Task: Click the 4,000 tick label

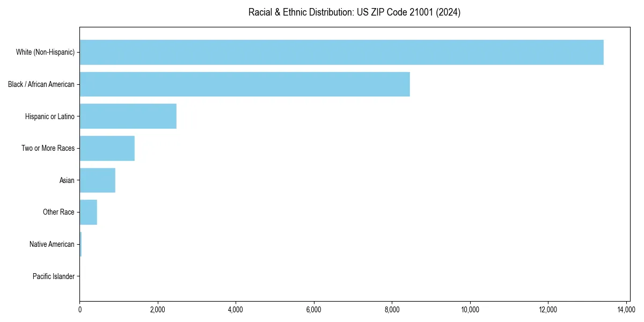Action: pos(236,309)
